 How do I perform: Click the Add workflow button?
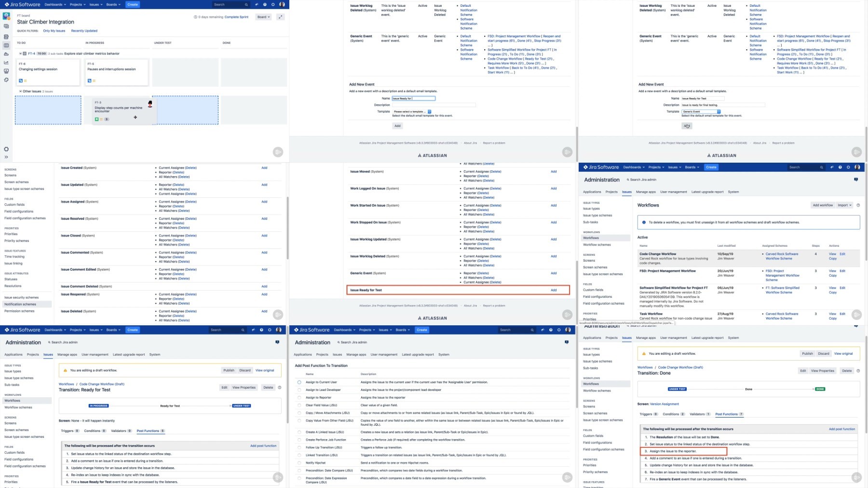823,205
